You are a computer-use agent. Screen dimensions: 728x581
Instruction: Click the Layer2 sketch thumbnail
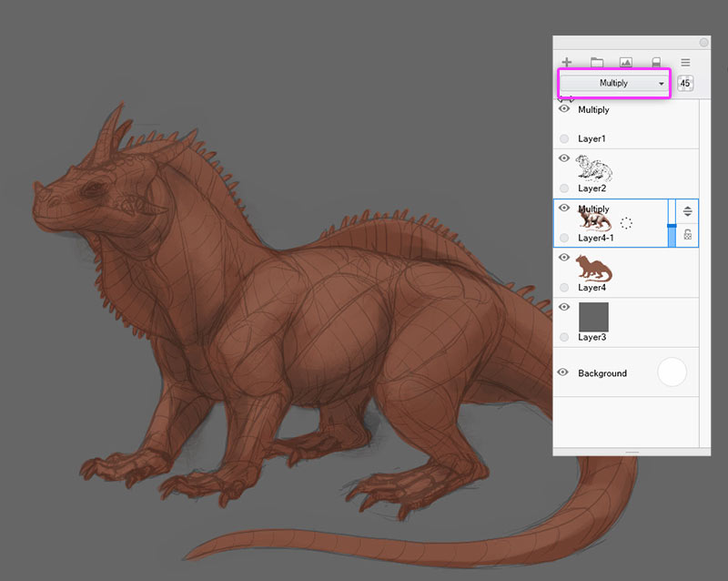point(594,168)
